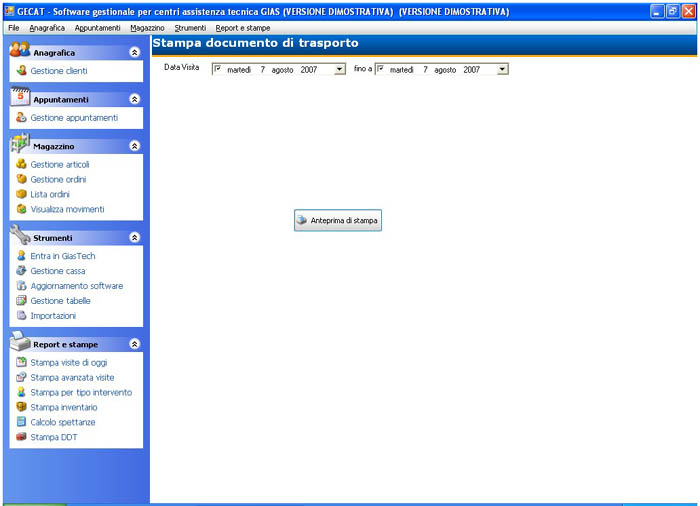
Task: Open the File menu
Action: point(14,28)
